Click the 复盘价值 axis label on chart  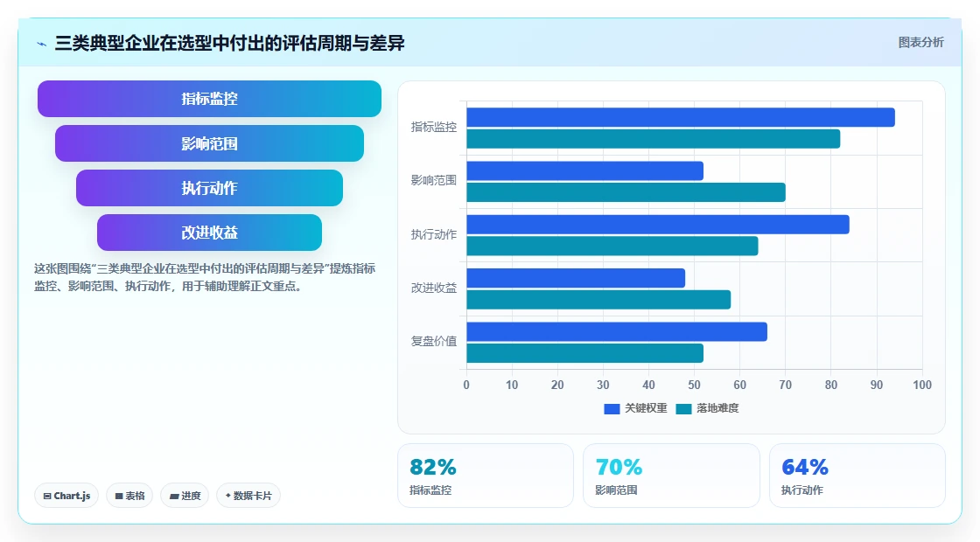point(434,342)
